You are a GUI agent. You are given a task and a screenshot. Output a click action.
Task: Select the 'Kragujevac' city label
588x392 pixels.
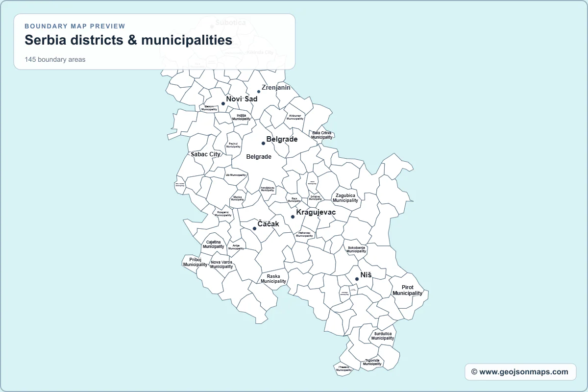tap(316, 212)
